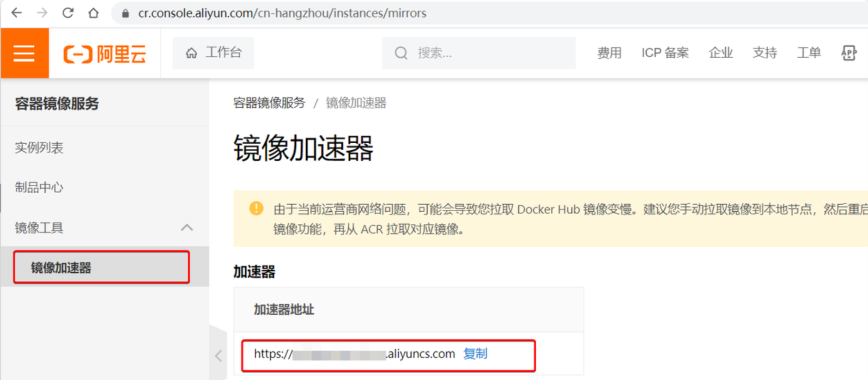Click the API tool icon in the top bar

pyautogui.click(x=849, y=53)
